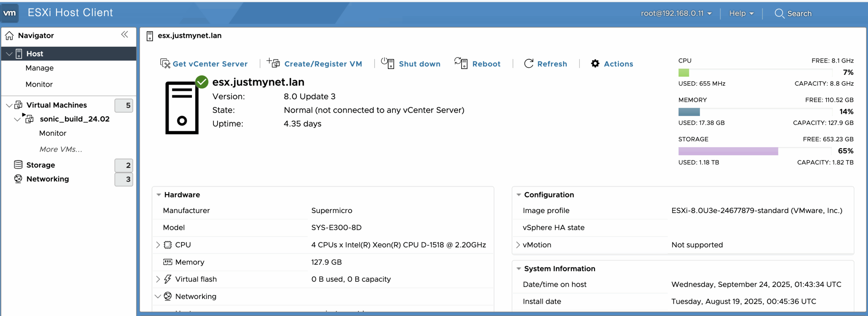Click the Create/Register VM plus icon
The image size is (868, 316).
273,63
